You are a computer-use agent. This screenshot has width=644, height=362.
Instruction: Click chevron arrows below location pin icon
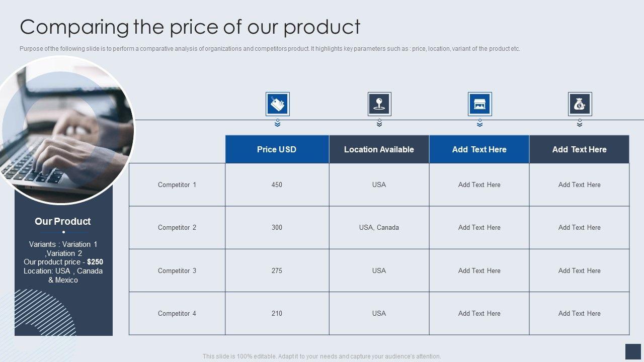379,123
